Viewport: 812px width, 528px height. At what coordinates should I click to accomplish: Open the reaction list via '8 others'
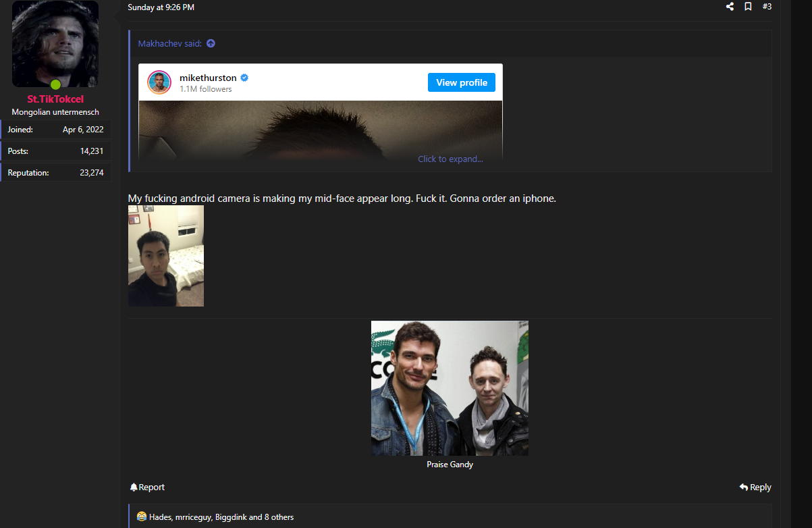[279, 517]
